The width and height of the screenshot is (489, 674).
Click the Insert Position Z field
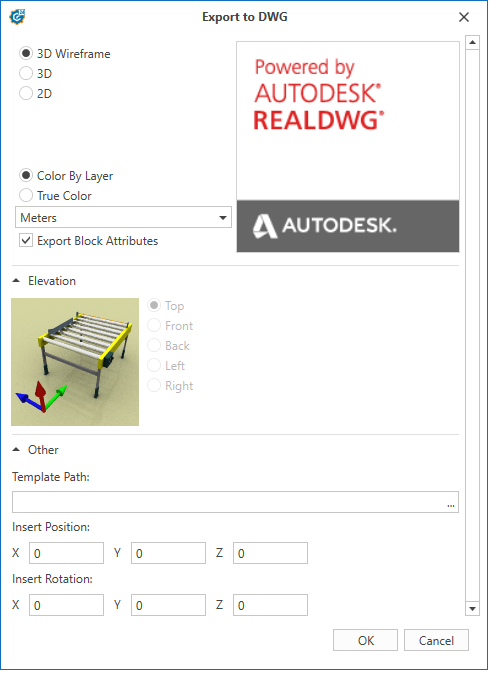(270, 553)
